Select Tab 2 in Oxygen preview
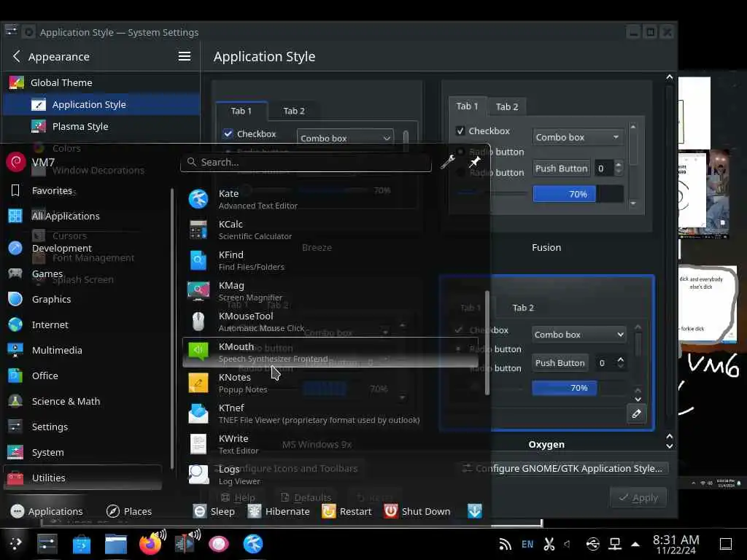747x560 pixels. (523, 308)
